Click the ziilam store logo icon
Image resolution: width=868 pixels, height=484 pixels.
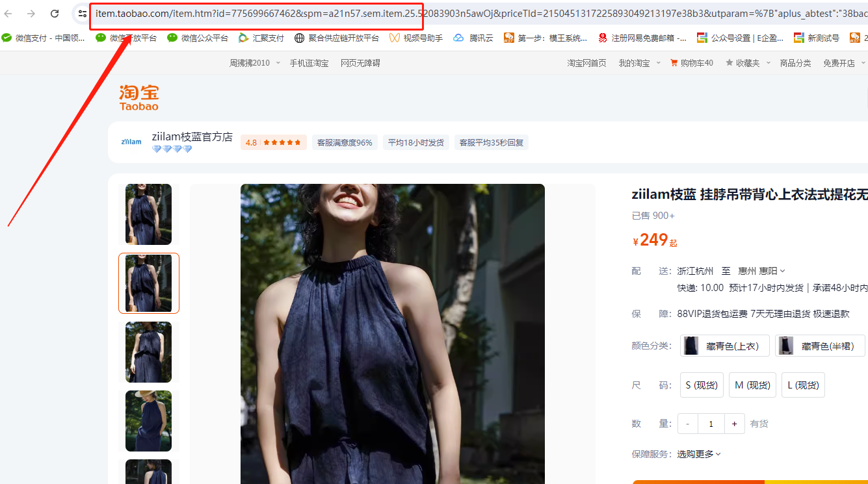point(131,142)
